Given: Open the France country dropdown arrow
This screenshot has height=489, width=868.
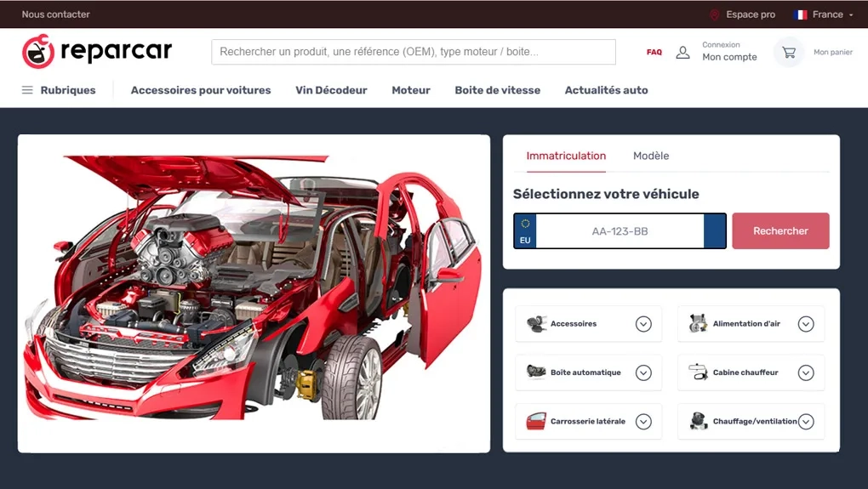Looking at the screenshot, I should [x=851, y=15].
